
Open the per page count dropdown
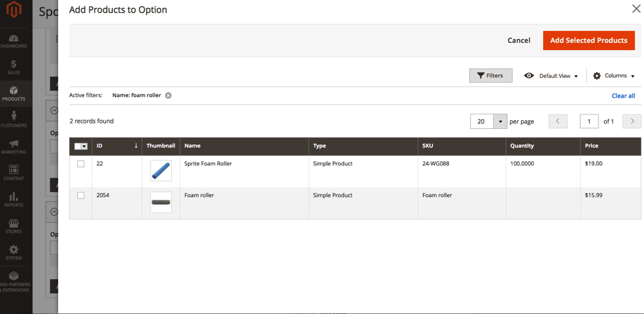pos(500,122)
